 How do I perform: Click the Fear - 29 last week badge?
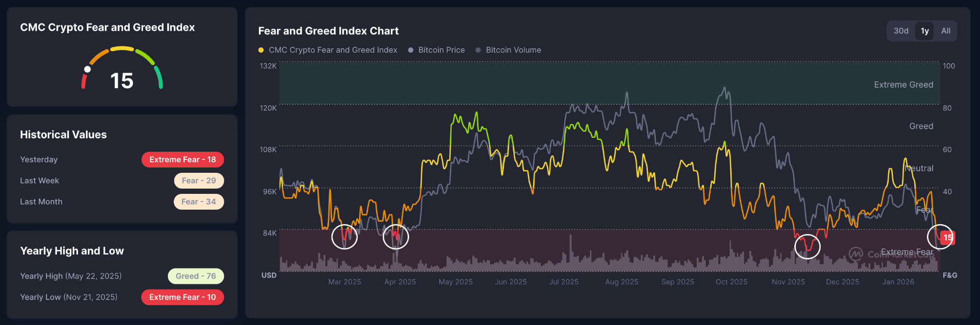[199, 180]
